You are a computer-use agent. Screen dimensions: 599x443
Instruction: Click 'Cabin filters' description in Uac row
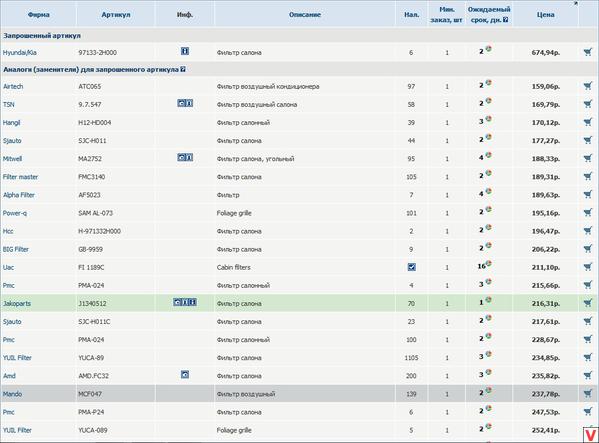coord(233,267)
